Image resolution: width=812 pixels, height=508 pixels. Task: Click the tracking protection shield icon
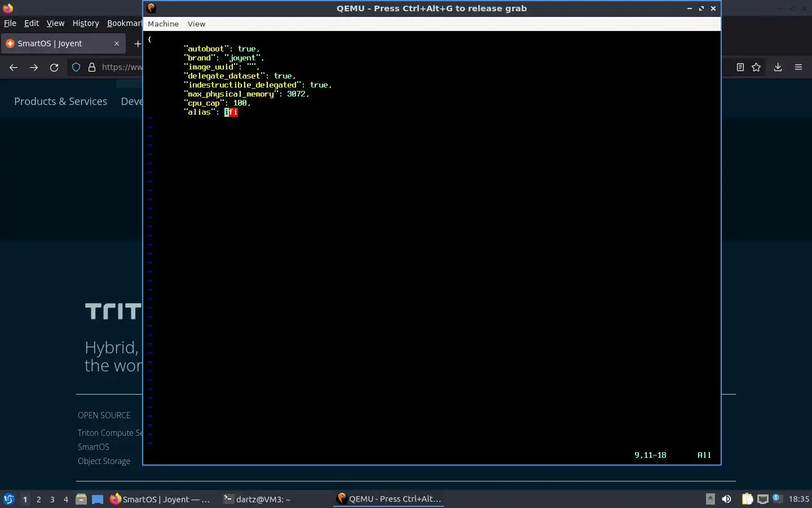tap(76, 67)
